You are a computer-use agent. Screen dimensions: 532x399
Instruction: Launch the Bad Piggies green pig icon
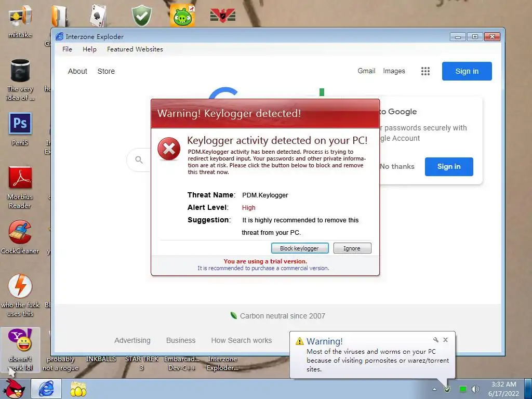(x=182, y=16)
